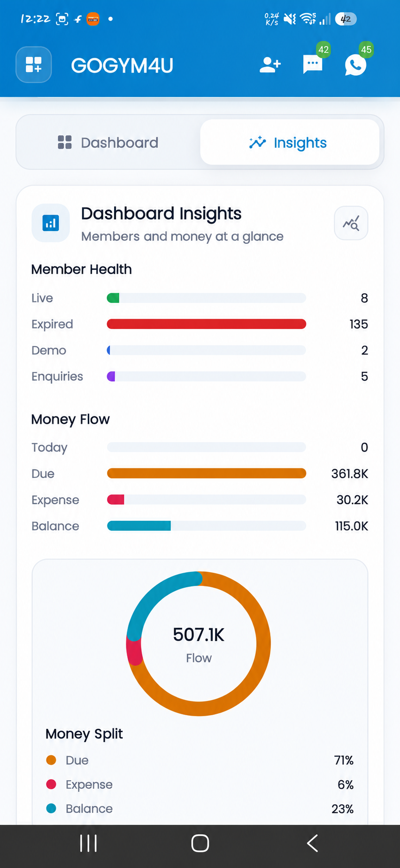The width and height of the screenshot is (400, 868).
Task: Tap the 'Demo' row label
Action: (49, 350)
